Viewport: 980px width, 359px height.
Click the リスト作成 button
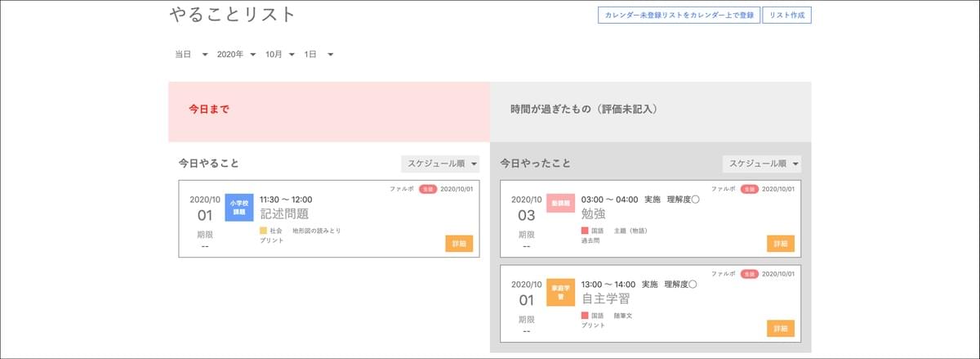pos(786,16)
